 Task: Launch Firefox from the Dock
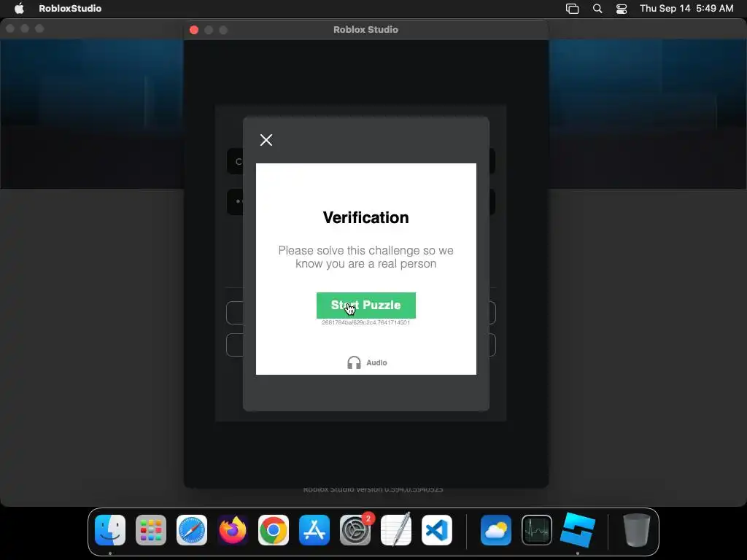point(233,530)
